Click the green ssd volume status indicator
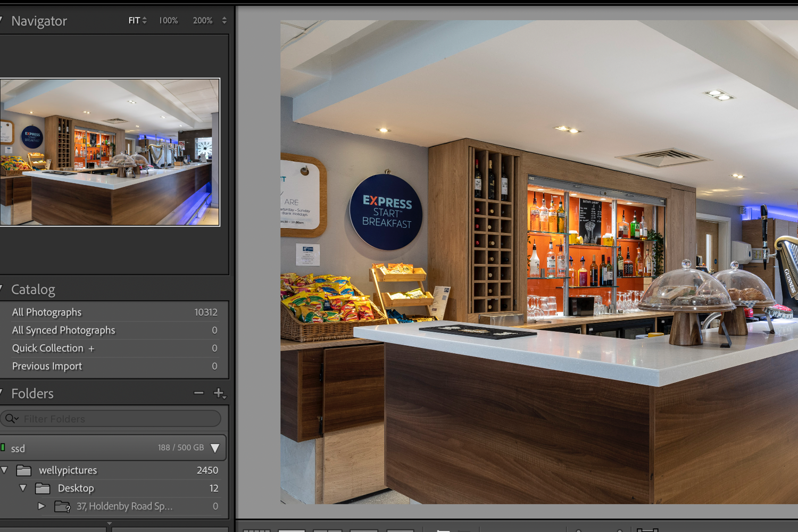The image size is (798, 532). pos(3,447)
